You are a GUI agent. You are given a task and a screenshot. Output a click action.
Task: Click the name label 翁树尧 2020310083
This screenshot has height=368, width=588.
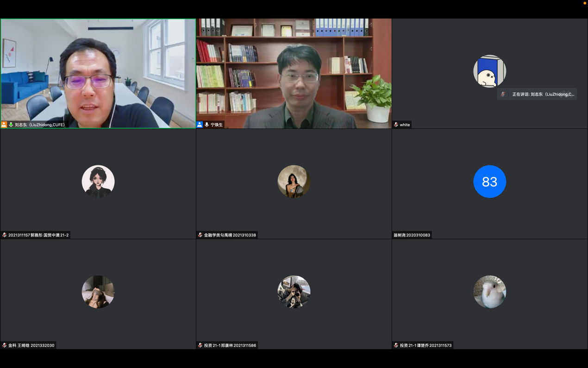coord(412,235)
